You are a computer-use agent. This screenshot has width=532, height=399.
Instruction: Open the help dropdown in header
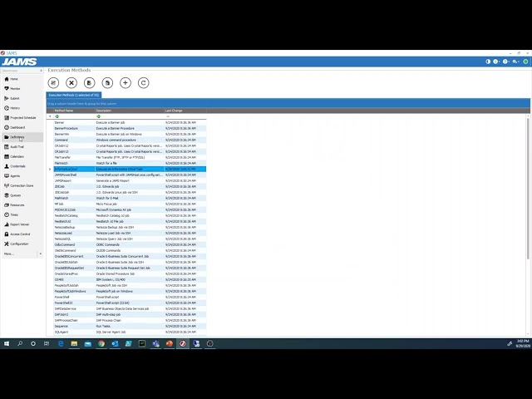506,62
